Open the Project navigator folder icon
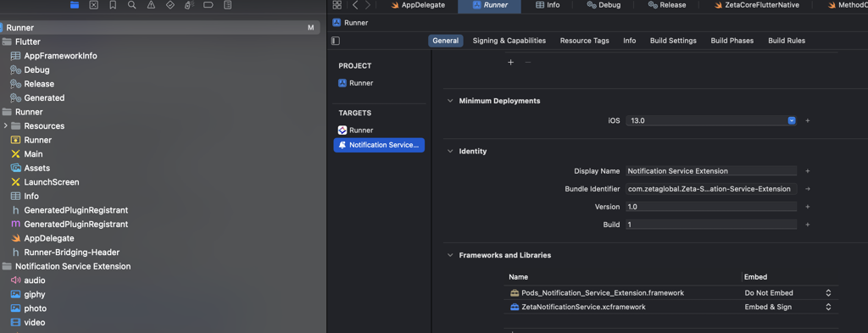Viewport: 868px width, 333px height. coord(75,5)
